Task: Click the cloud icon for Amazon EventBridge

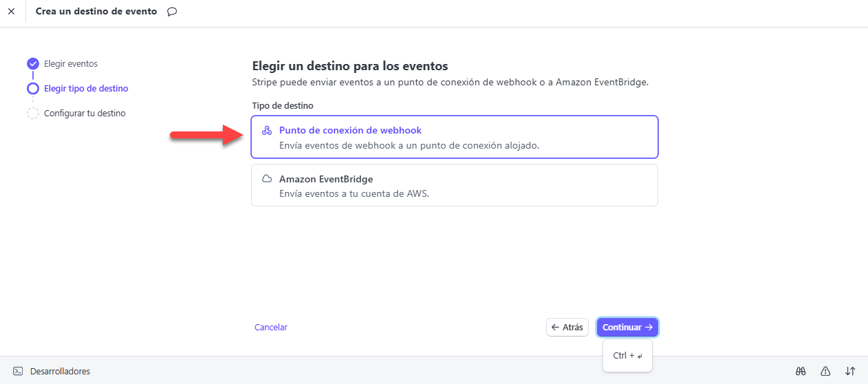Action: pyautogui.click(x=267, y=179)
